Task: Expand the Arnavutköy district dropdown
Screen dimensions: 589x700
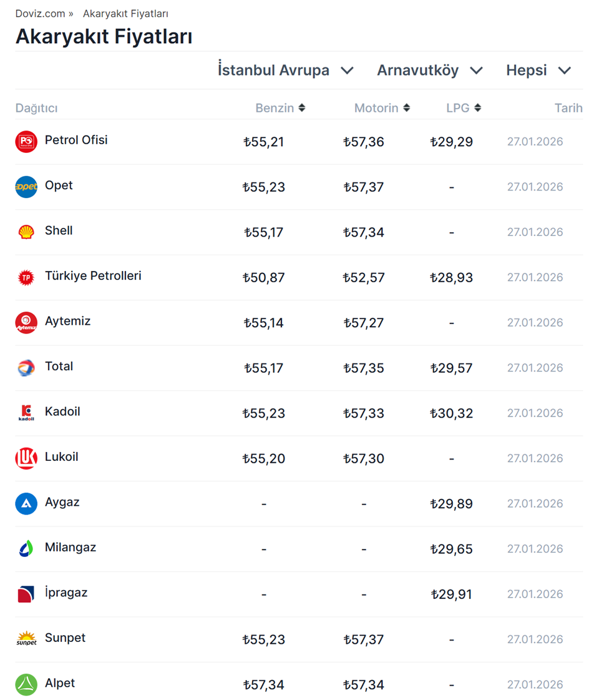Action: coord(430,71)
